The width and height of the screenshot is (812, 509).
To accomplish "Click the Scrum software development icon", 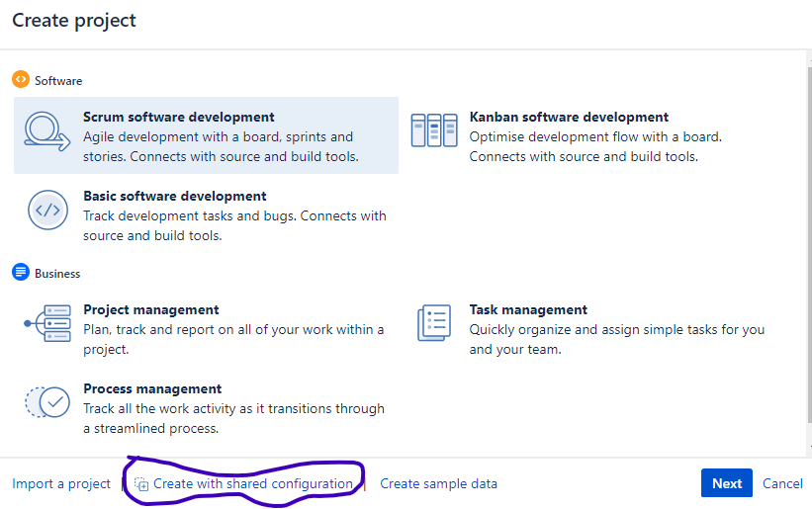I will click(47, 131).
